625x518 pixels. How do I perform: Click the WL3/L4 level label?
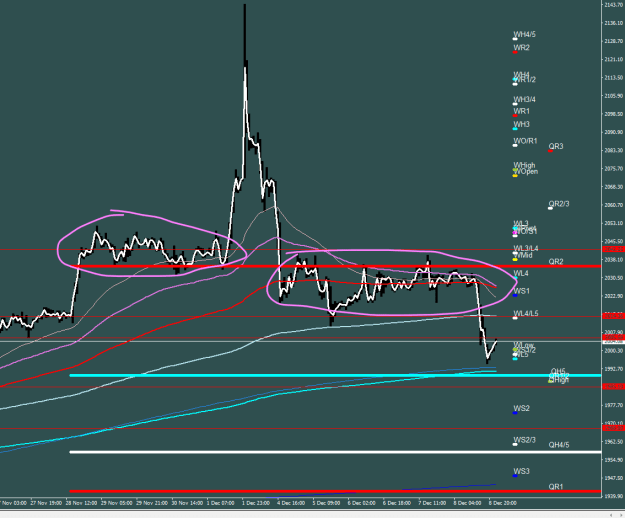coord(525,249)
